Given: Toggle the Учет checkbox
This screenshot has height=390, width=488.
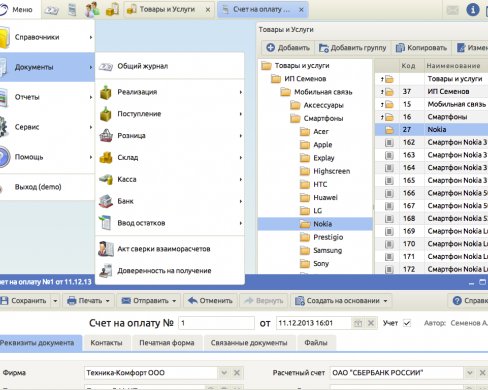Looking at the screenshot, I should coord(407,323).
